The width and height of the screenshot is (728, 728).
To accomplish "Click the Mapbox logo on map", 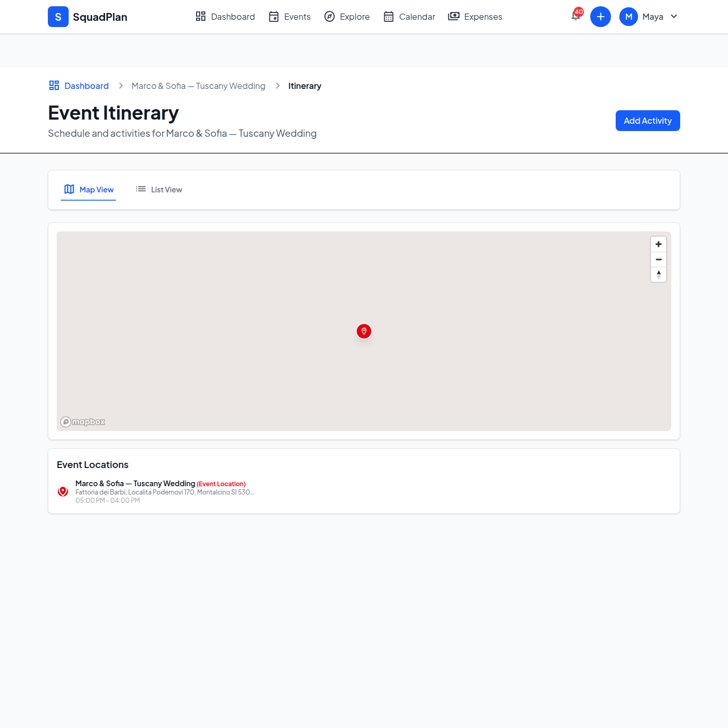I will click(83, 422).
